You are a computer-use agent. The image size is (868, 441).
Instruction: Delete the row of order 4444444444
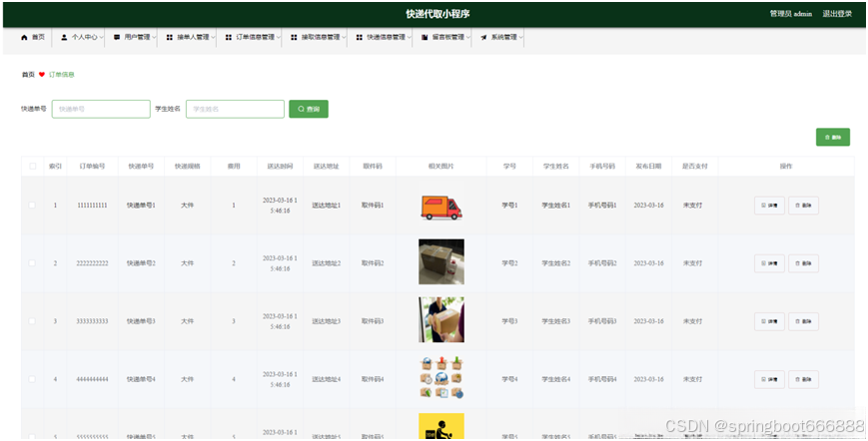click(803, 380)
